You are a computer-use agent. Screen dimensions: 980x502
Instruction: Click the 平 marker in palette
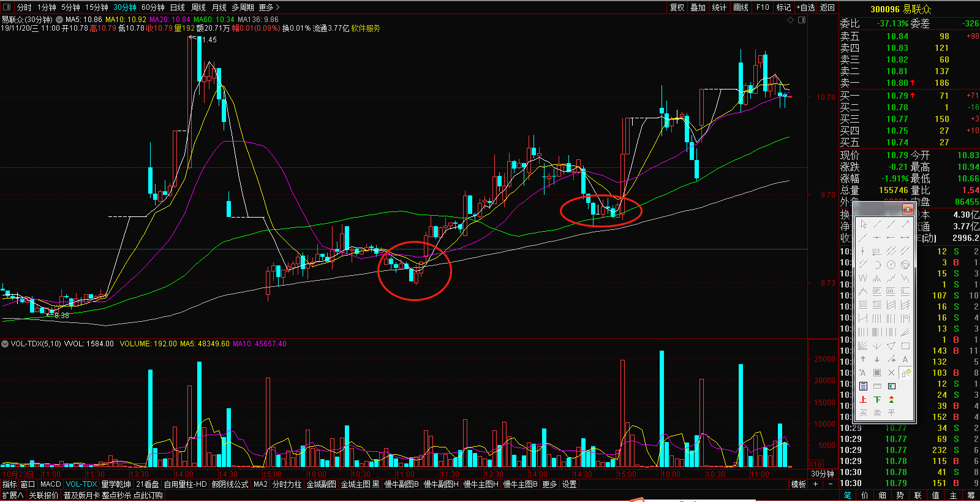(x=891, y=413)
